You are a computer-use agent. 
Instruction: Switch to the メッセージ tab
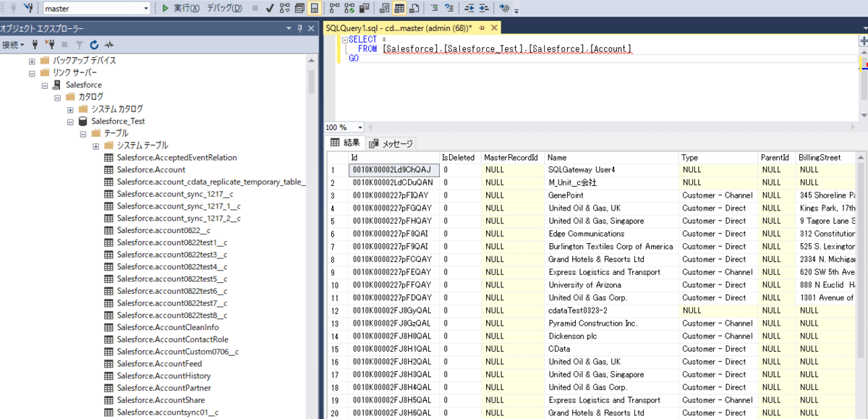[391, 143]
